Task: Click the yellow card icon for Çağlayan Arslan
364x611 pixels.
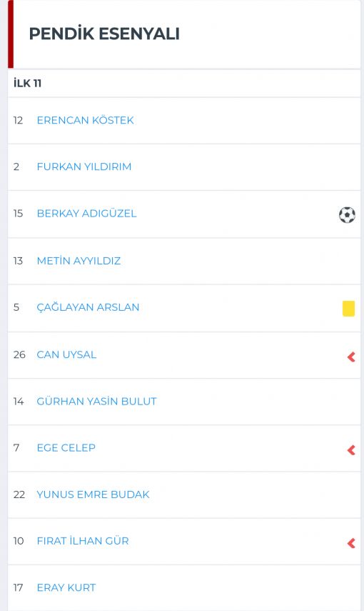Action: (348, 308)
